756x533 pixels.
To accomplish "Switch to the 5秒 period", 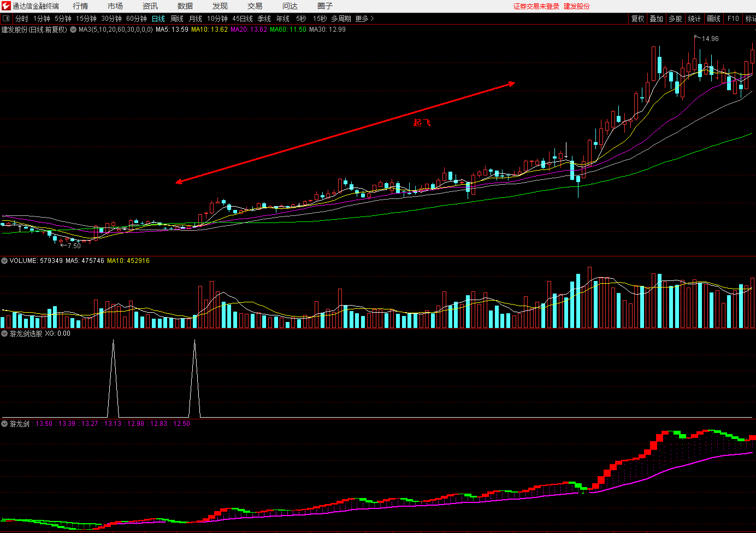I will click(302, 19).
